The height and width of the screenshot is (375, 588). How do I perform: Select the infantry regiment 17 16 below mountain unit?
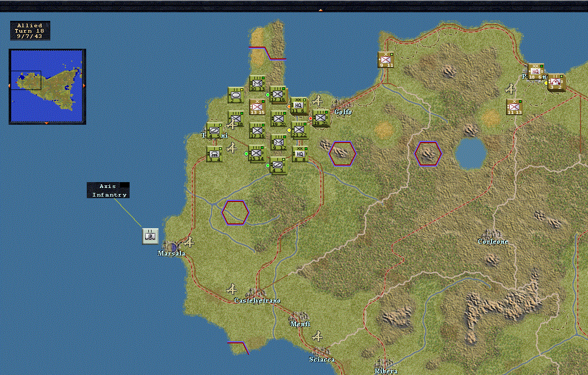point(258,131)
